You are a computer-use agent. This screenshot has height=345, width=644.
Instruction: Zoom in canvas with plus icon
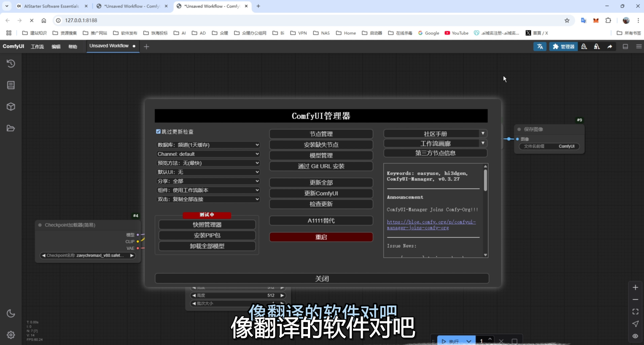pyautogui.click(x=635, y=287)
